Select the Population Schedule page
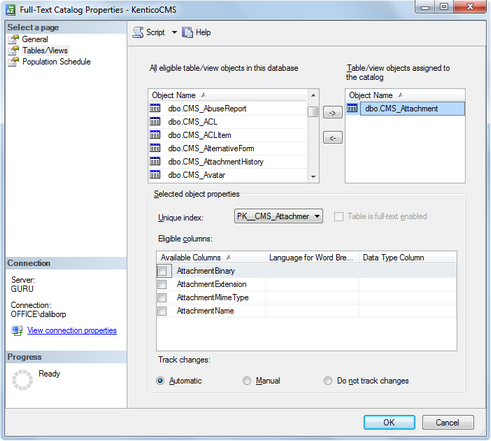The height and width of the screenshot is (441, 491). coord(56,62)
